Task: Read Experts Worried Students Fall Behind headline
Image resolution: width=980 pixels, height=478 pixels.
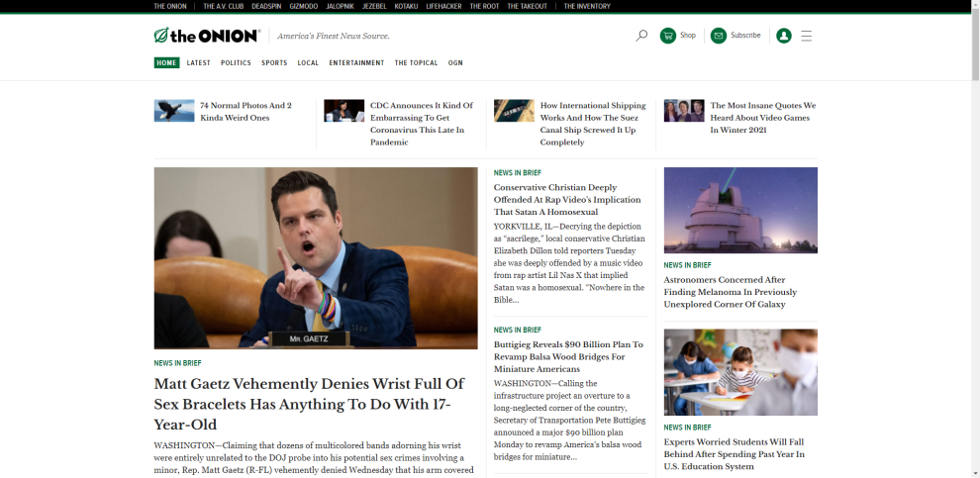Action: click(735, 454)
